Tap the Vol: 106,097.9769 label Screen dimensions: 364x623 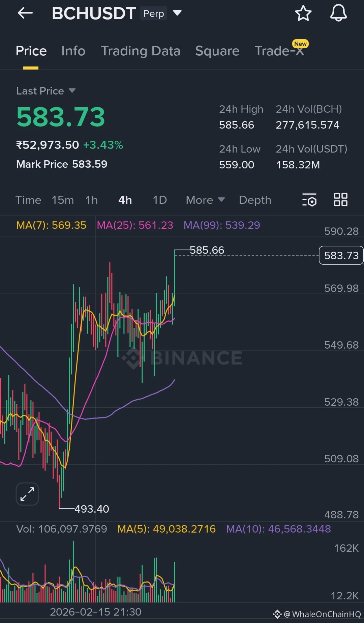click(62, 529)
